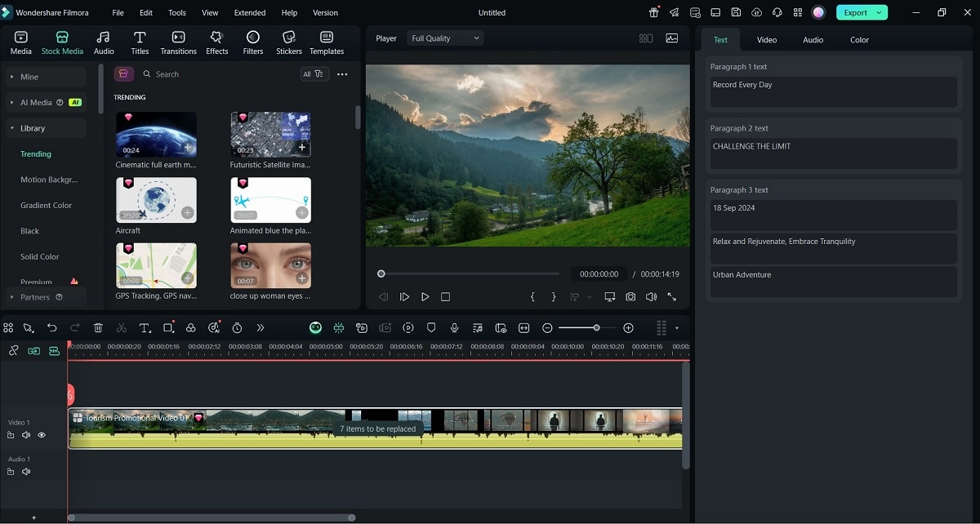Switch to the Color tab
980x524 pixels.
(860, 40)
